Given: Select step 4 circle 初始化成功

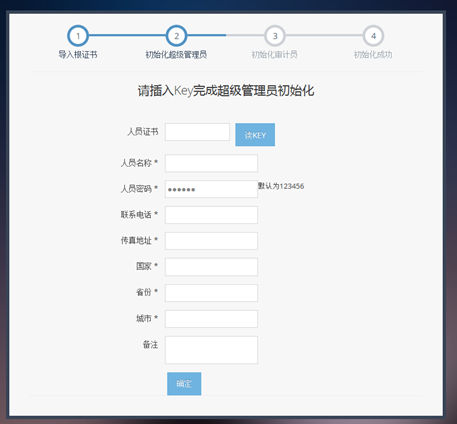Looking at the screenshot, I should [373, 36].
